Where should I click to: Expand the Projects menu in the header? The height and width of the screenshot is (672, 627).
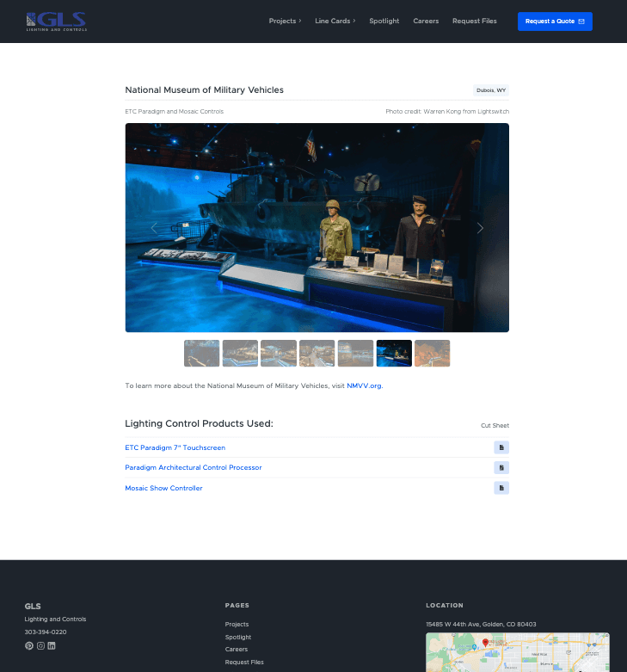(286, 21)
